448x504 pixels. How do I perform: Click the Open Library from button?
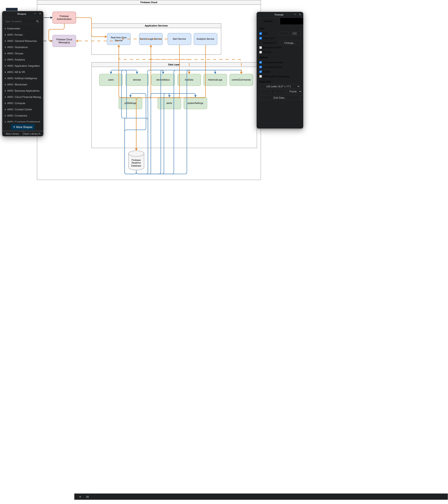[x=33, y=134]
